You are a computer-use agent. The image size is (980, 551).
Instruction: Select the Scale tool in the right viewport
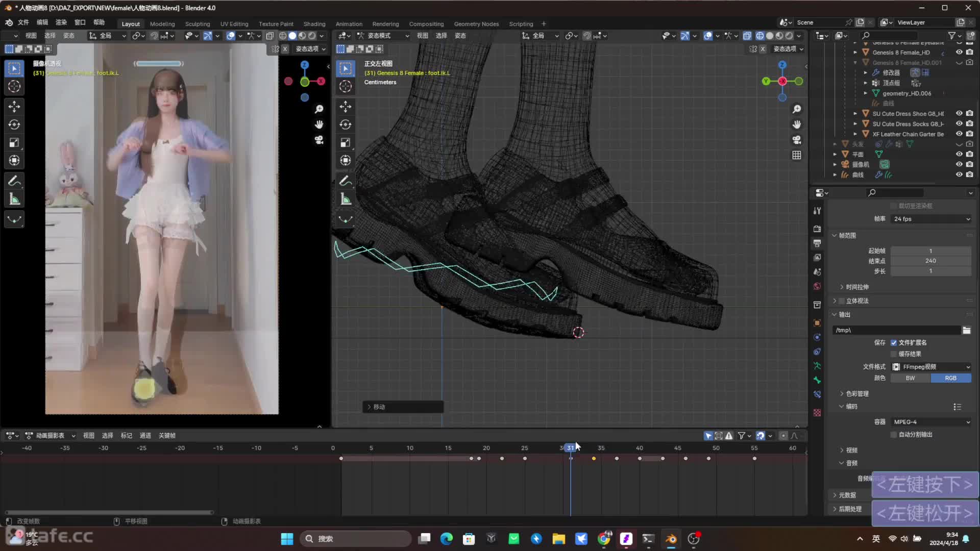click(346, 142)
